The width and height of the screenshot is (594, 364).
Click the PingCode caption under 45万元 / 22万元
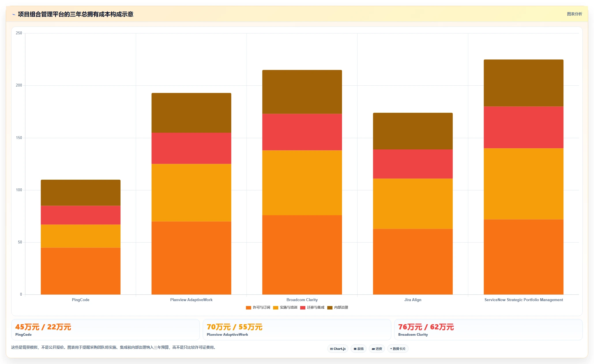[x=23, y=335]
